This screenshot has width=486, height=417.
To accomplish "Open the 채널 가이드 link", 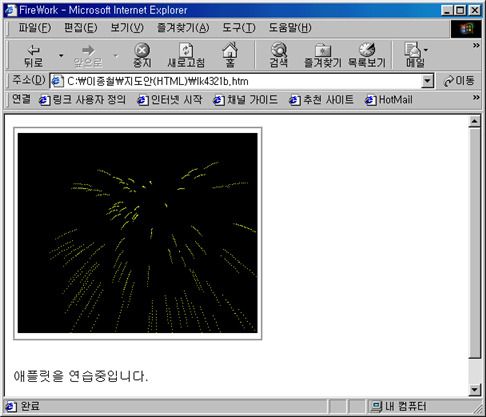I will coord(245,100).
